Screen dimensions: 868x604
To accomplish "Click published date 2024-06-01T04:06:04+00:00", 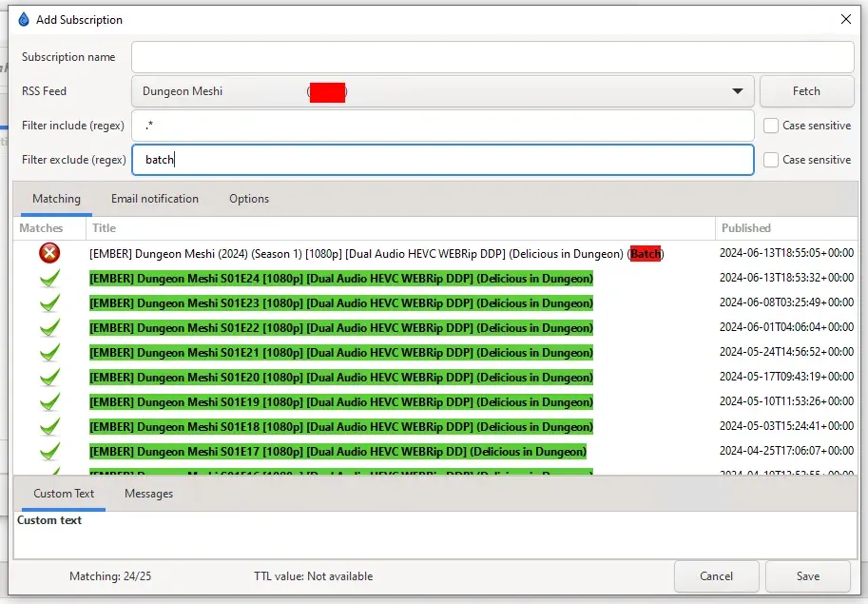I will (x=786, y=327).
